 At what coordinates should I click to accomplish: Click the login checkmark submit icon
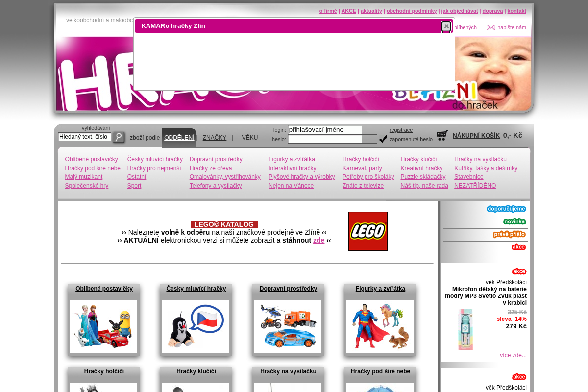[383, 139]
